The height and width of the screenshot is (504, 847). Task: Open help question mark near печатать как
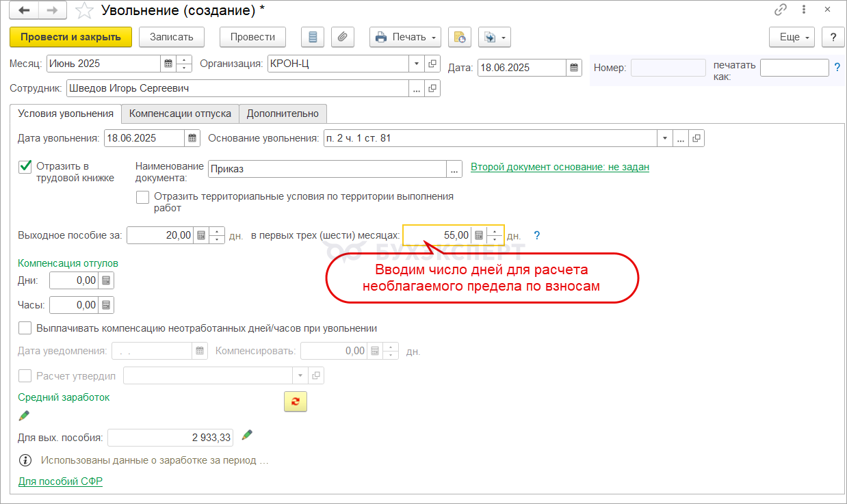pos(837,67)
